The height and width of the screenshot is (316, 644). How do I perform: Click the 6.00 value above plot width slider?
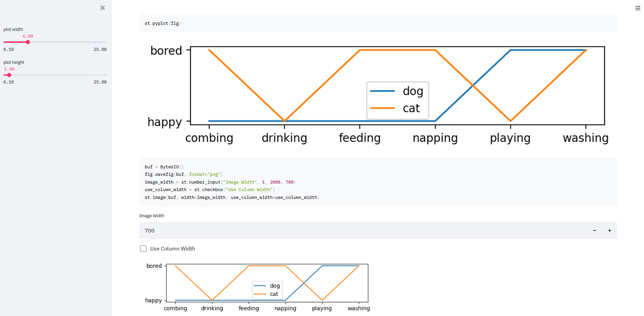(28, 36)
